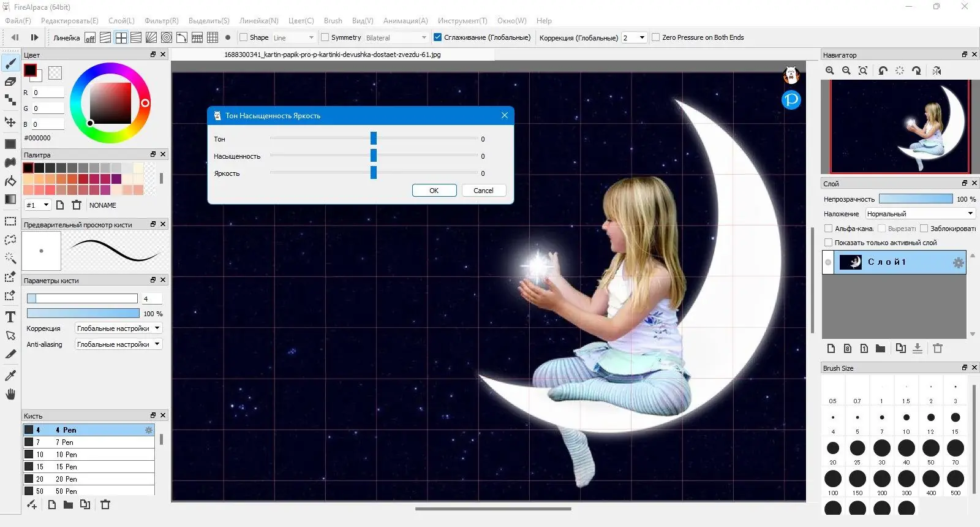Close the hue saturation dialog
The height and width of the screenshot is (527, 980).
(x=505, y=115)
